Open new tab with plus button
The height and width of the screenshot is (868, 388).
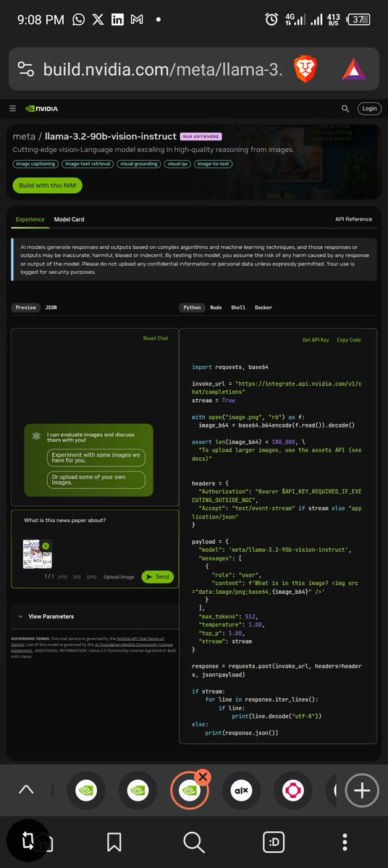click(360, 791)
